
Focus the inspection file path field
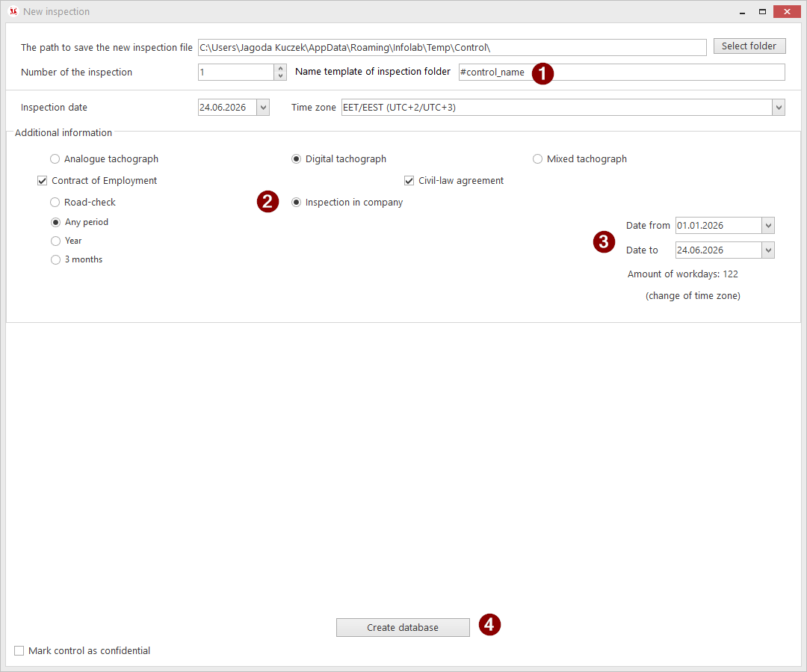coord(452,47)
